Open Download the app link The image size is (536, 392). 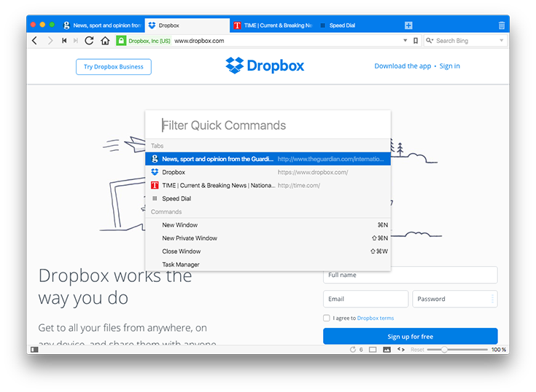pos(403,66)
